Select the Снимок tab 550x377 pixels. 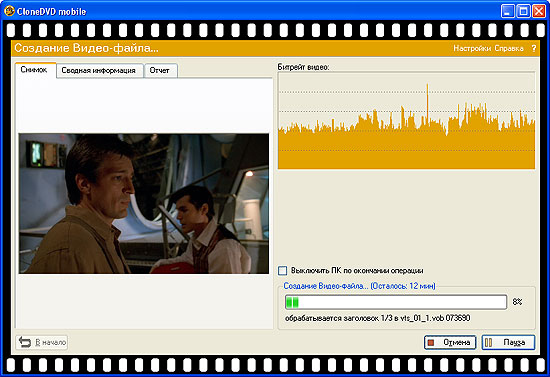(35, 70)
